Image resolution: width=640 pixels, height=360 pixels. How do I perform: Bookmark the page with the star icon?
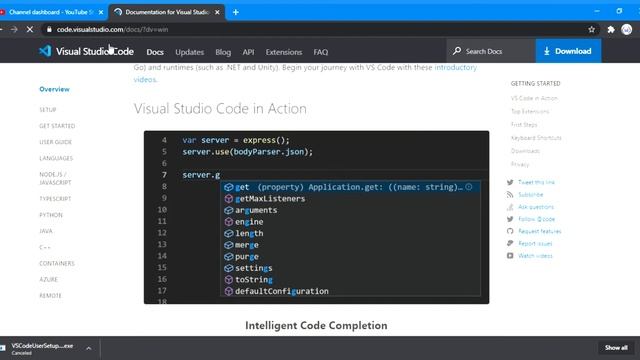591,29
